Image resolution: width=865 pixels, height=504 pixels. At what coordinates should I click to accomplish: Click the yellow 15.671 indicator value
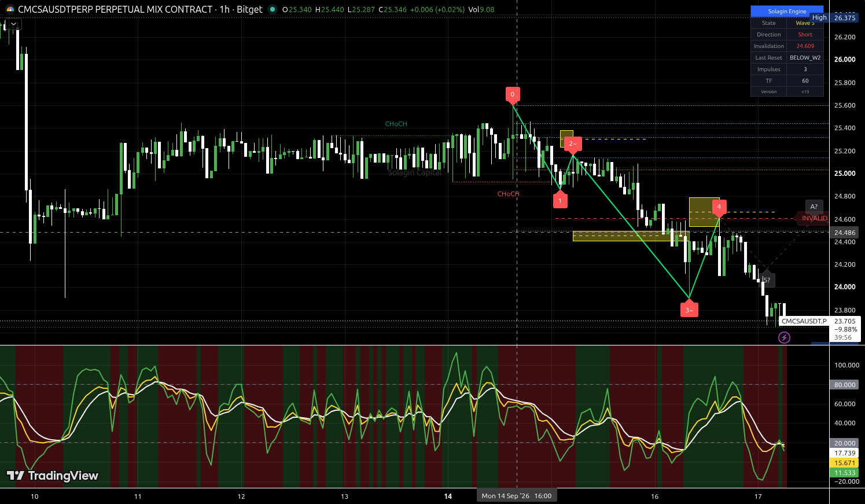click(845, 463)
